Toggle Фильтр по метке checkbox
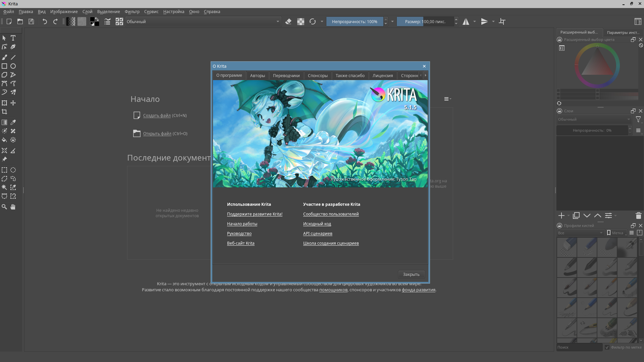This screenshot has height=362, width=644. (607, 347)
